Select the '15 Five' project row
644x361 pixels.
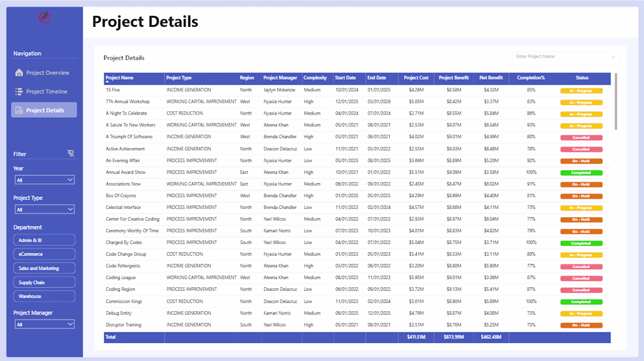click(357, 90)
